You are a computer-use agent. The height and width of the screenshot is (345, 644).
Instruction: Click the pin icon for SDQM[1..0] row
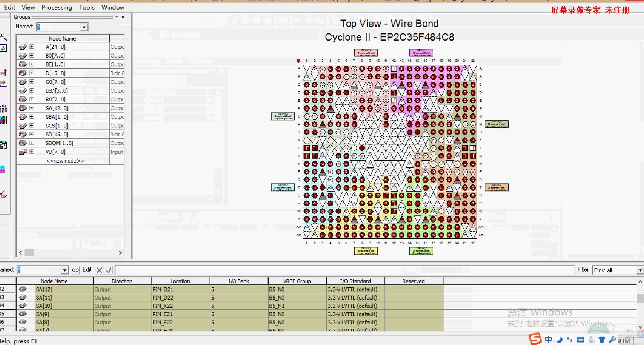click(x=22, y=143)
